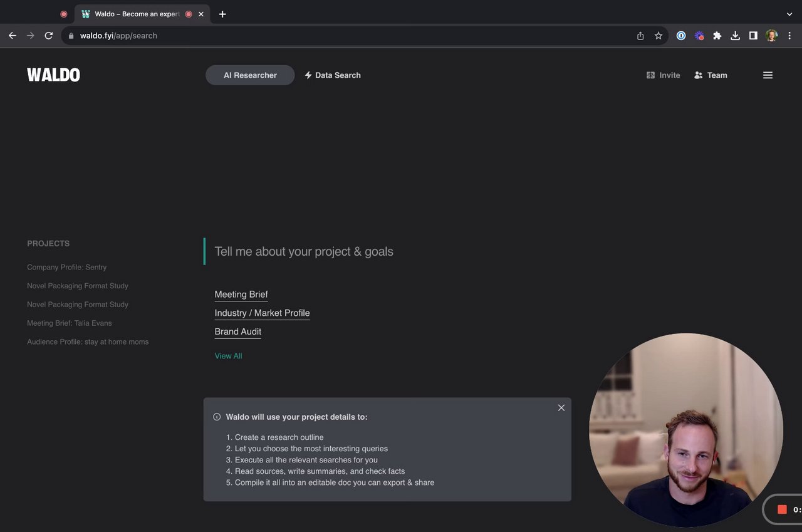Select the AI Researcher tab
Screen dimensions: 802x532
coord(250,75)
